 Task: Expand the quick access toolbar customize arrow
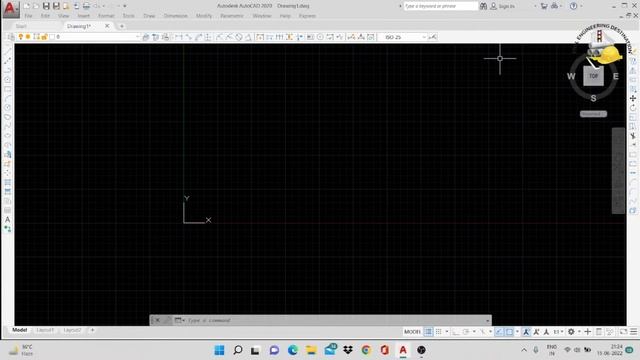[x=124, y=6]
